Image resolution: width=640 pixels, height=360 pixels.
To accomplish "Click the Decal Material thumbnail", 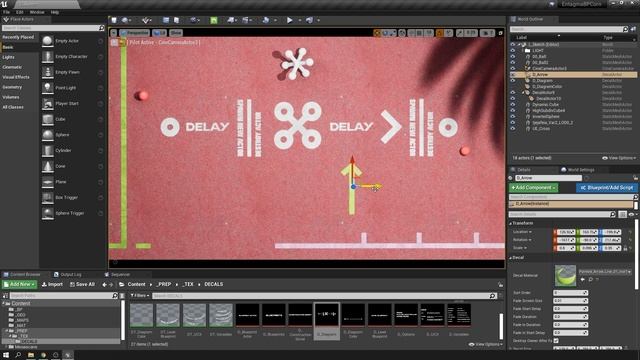I will click(565, 276).
